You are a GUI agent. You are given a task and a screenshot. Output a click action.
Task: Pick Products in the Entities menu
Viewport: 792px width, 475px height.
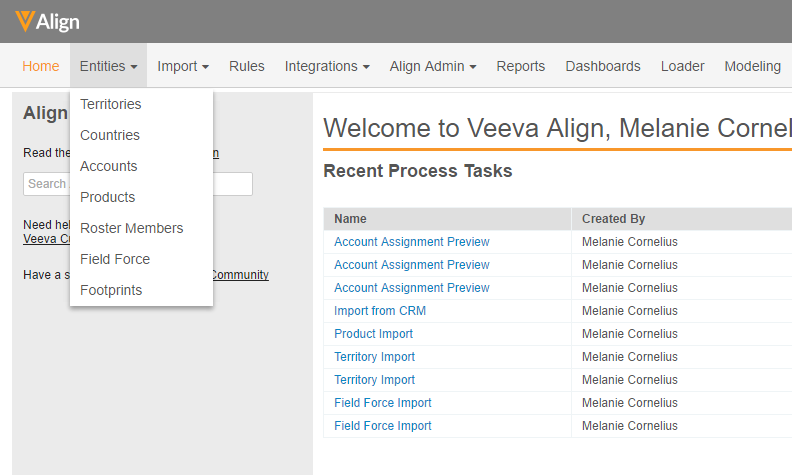108,197
